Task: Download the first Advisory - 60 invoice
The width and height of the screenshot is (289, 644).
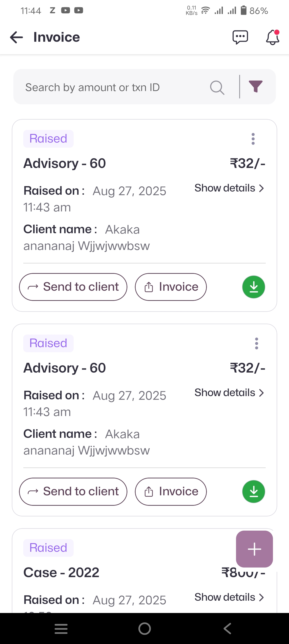Action: (253, 287)
